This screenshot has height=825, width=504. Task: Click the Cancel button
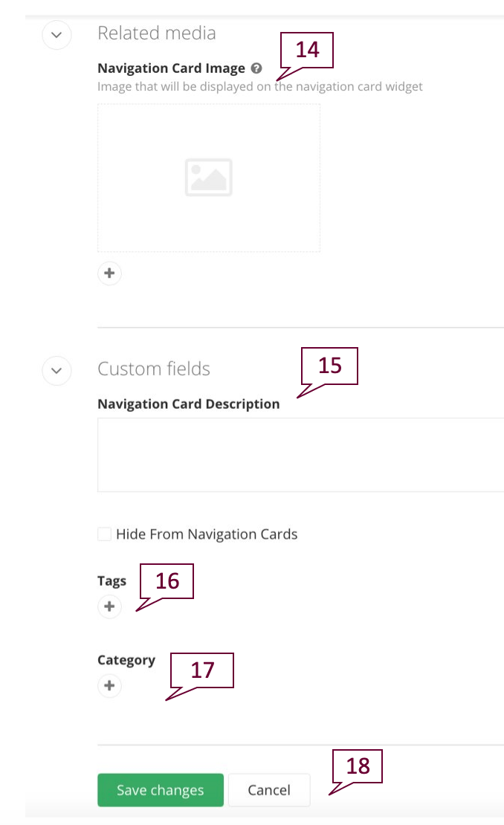coord(269,789)
